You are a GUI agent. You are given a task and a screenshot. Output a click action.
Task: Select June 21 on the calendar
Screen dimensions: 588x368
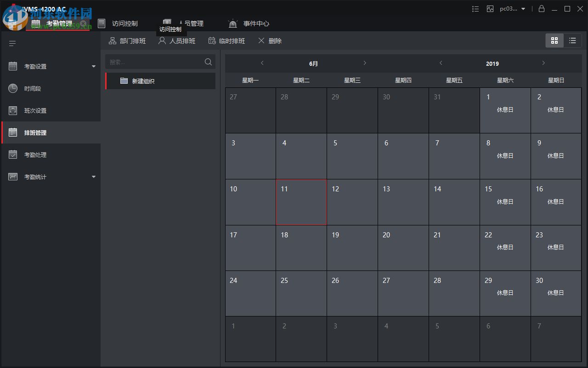[x=454, y=248]
